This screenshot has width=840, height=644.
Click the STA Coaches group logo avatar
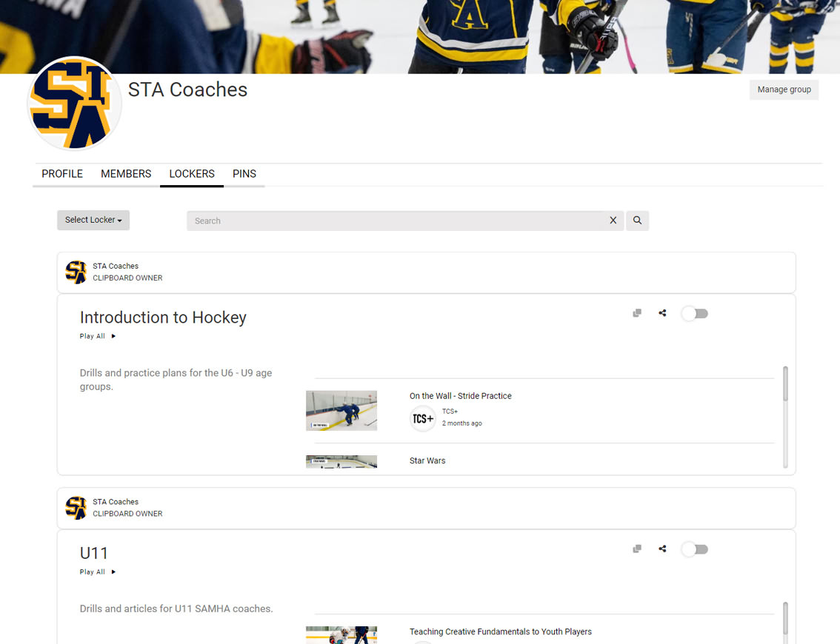(75, 104)
